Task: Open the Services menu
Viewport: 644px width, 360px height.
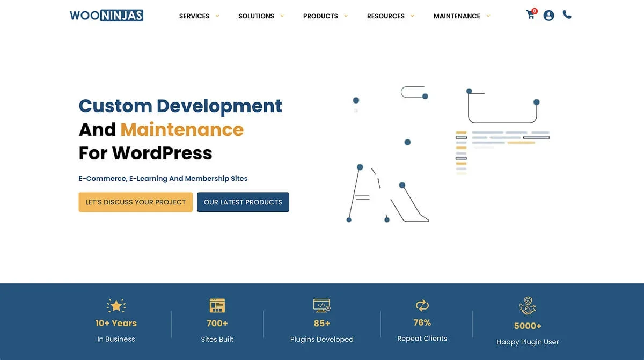Action: coord(194,16)
